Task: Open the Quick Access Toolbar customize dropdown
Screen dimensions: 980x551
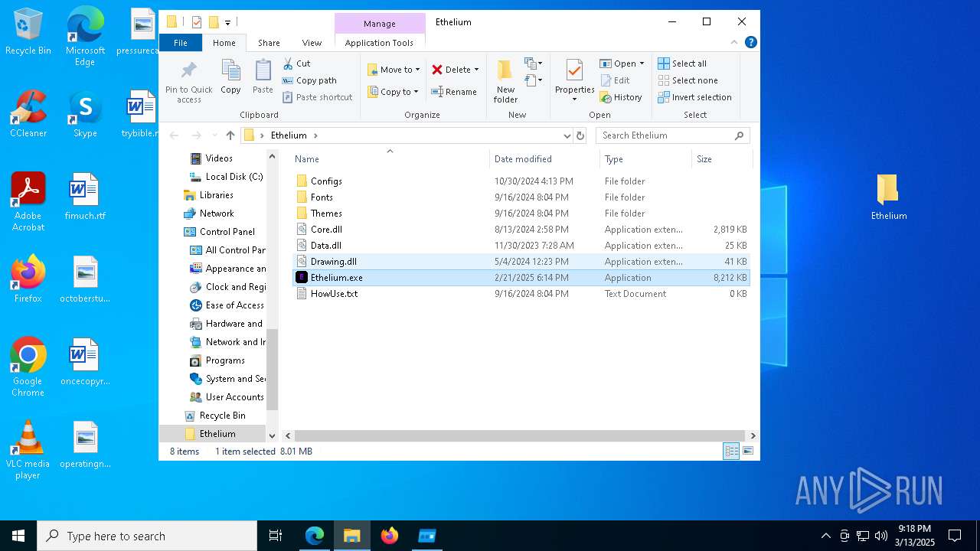Action: point(228,22)
